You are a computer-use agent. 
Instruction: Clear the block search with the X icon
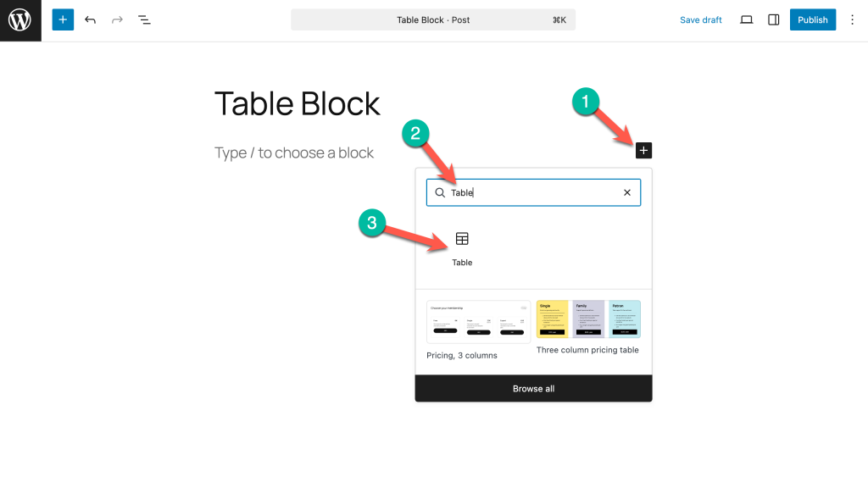pos(627,192)
